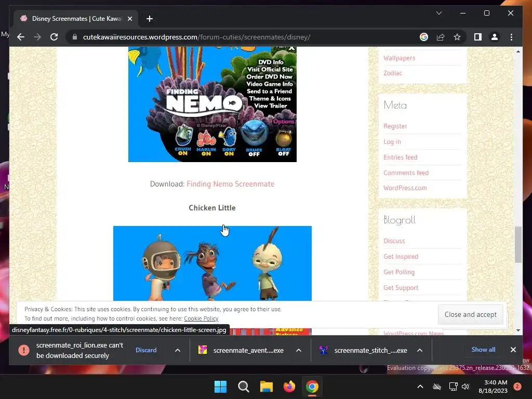Click the volume speaker tray icon

coord(465,387)
